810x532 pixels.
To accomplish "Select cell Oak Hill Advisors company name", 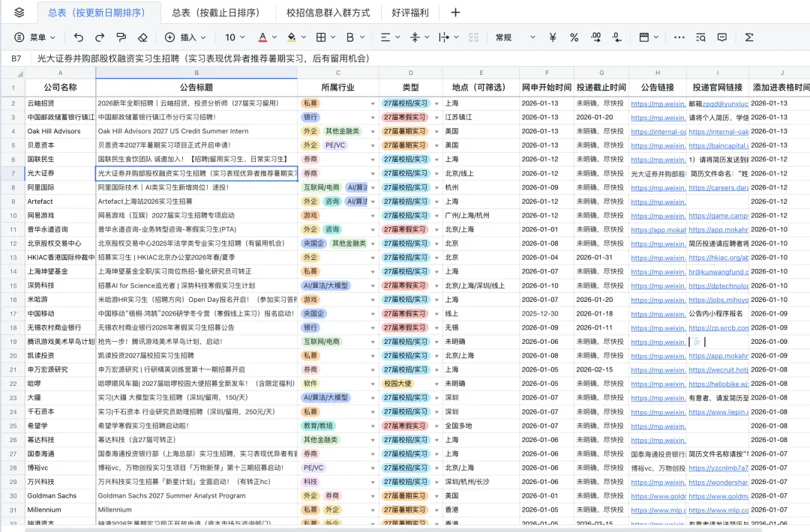I will pyautogui.click(x=61, y=131).
